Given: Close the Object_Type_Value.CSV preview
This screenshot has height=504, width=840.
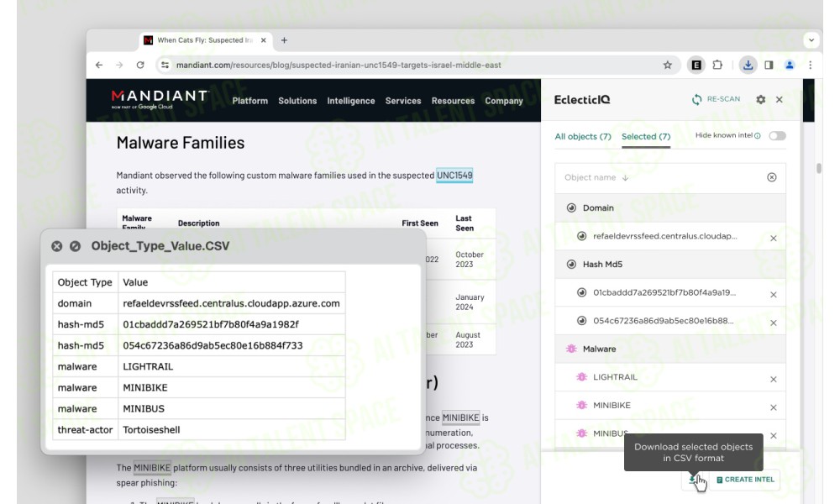Looking at the screenshot, I should click(57, 246).
